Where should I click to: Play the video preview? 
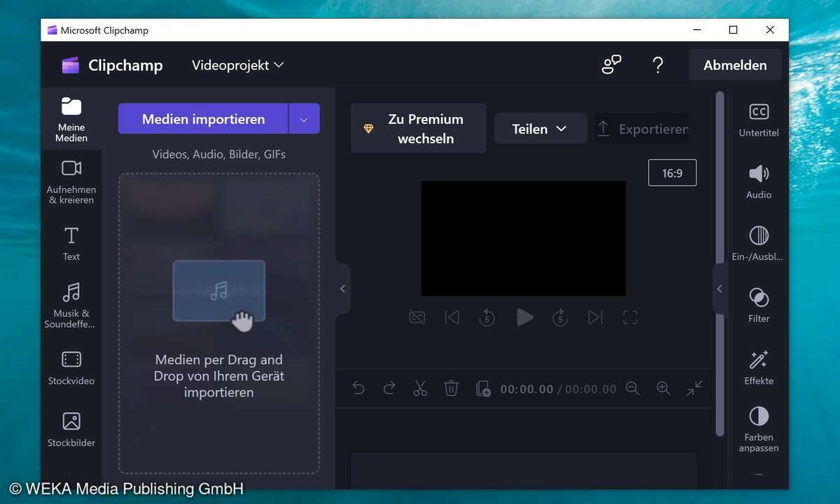[x=524, y=318]
